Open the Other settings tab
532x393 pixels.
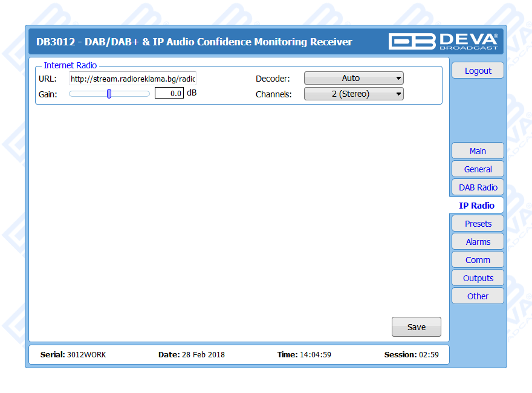pyautogui.click(x=478, y=296)
